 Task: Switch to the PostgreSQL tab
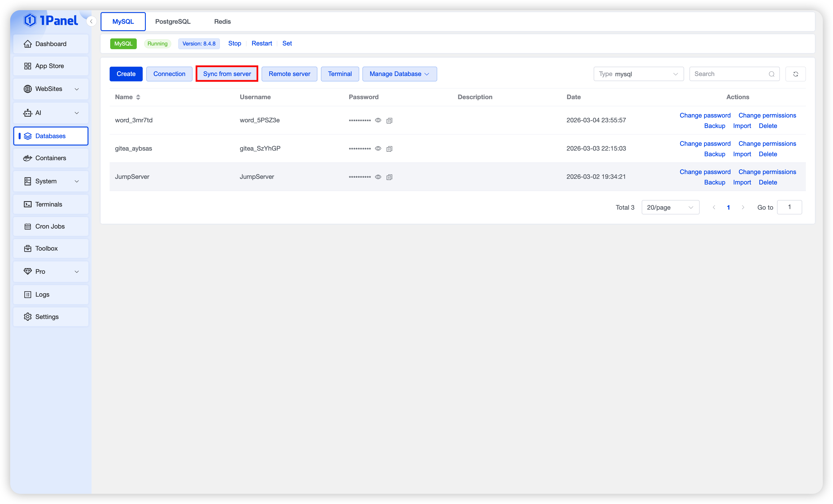click(x=173, y=21)
